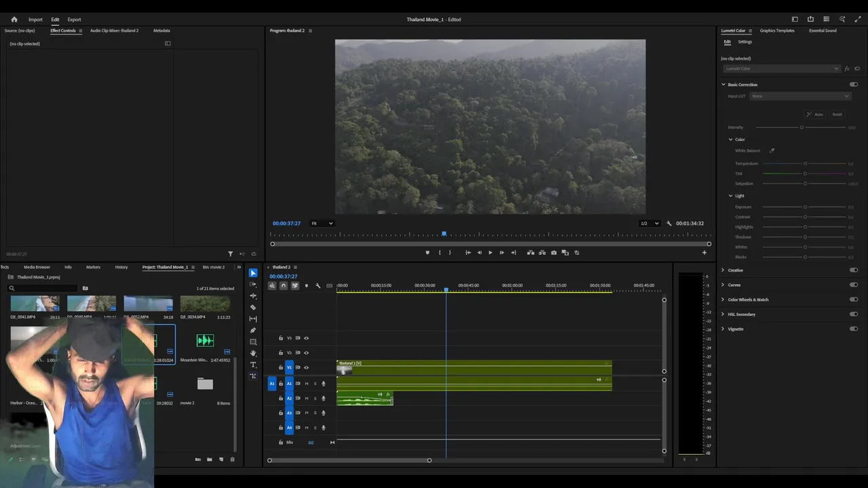Select the Selection tool in timeline toolbar
The width and height of the screenshot is (868, 488).
click(x=253, y=273)
